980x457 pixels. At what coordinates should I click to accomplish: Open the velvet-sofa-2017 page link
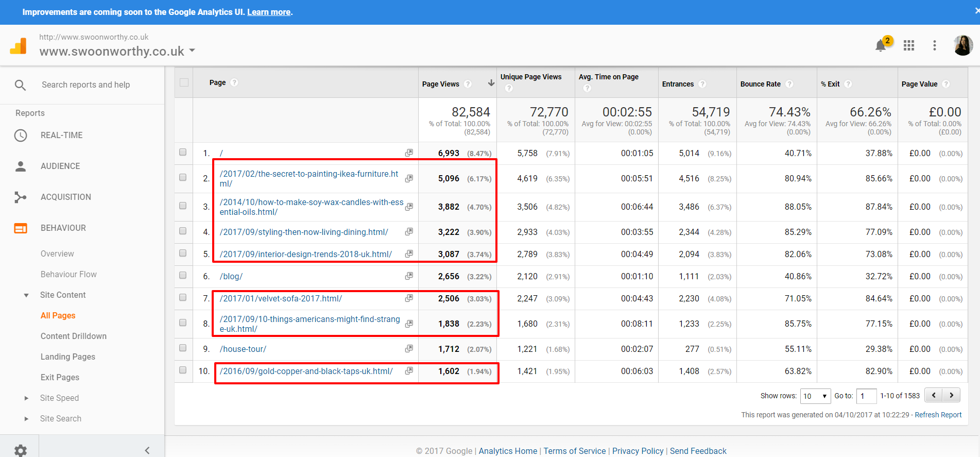click(281, 298)
